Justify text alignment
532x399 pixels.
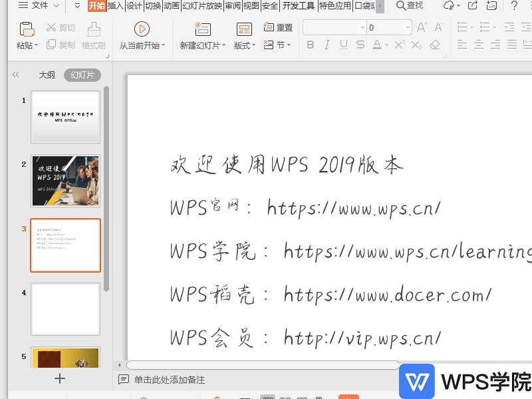click(512, 45)
